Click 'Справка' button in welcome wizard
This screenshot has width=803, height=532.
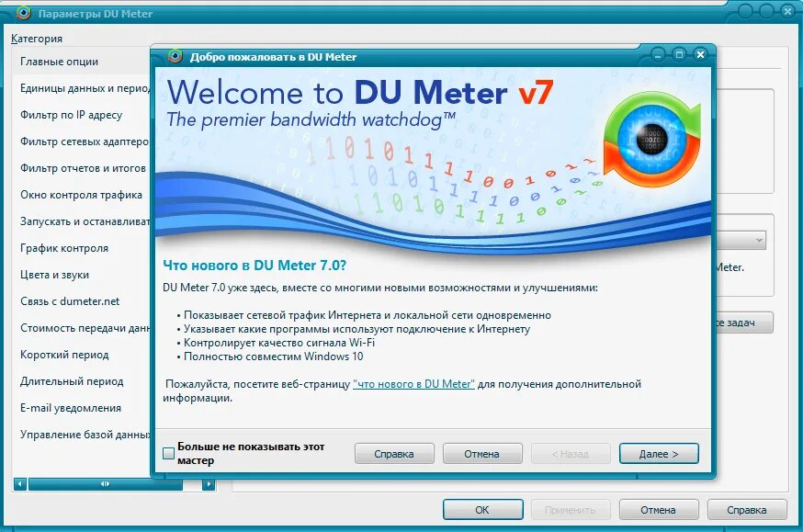394,454
